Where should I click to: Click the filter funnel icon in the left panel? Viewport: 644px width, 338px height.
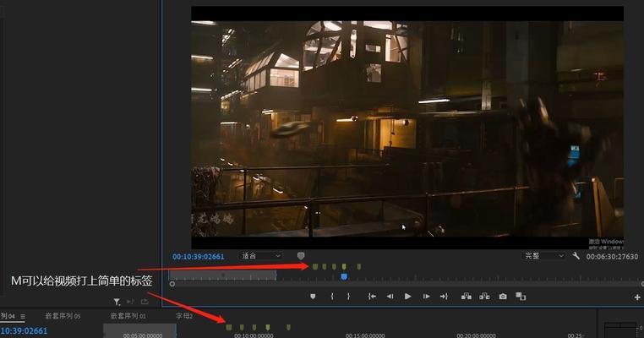point(117,302)
